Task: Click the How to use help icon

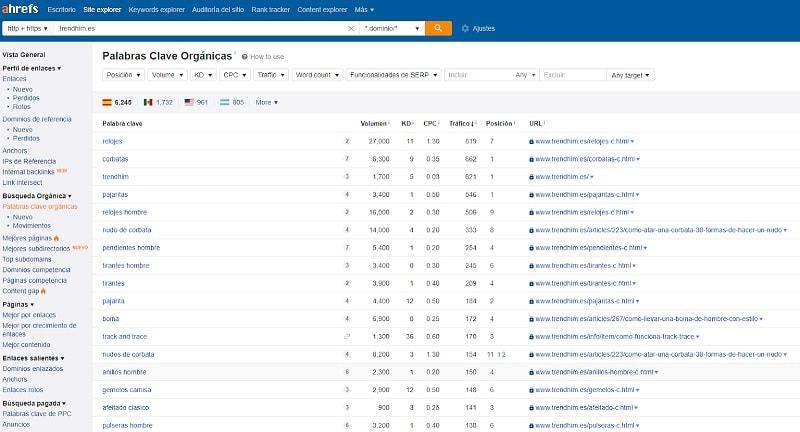Action: (x=245, y=57)
